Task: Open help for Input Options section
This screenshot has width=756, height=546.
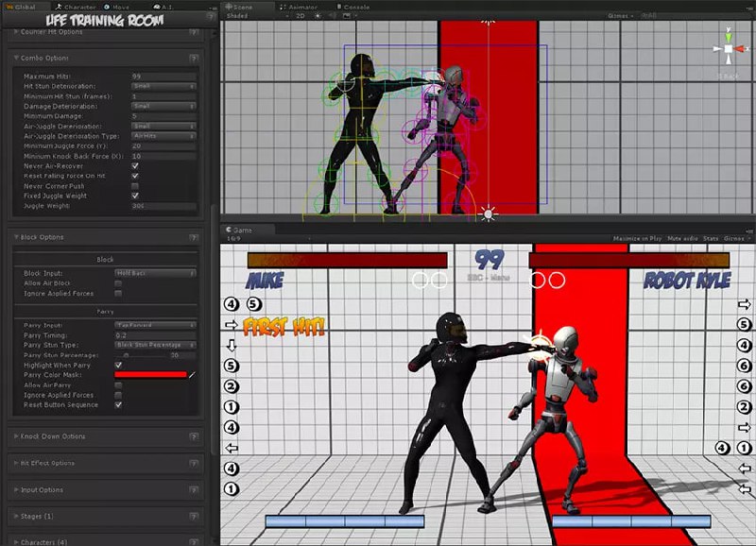Action: [193, 490]
